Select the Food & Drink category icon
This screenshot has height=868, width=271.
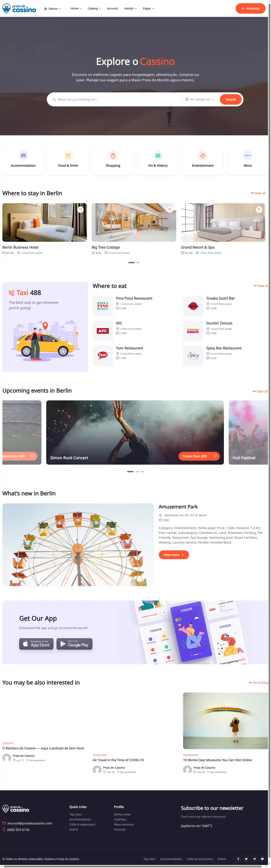(x=68, y=155)
